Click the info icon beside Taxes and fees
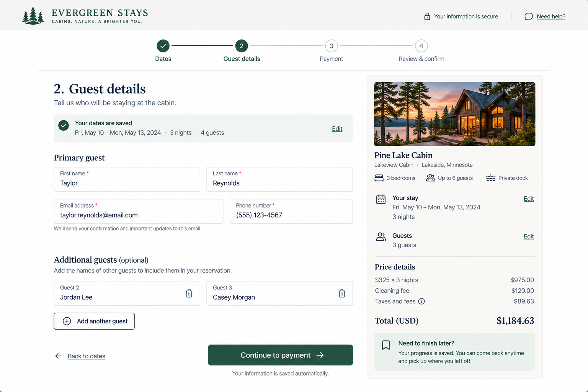 click(x=421, y=301)
